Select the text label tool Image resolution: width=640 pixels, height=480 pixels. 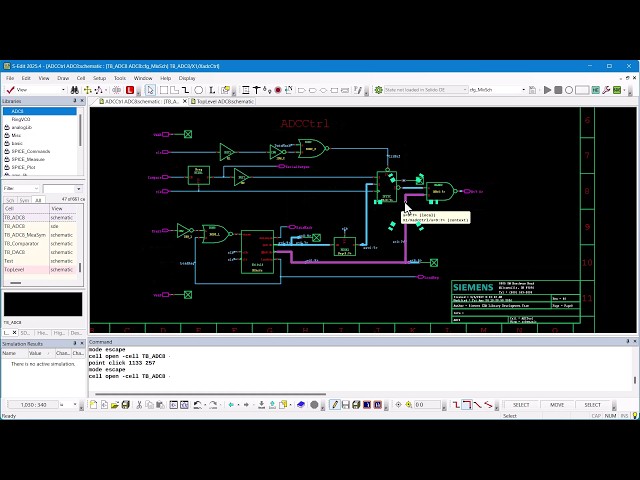pyautogui.click(x=212, y=90)
